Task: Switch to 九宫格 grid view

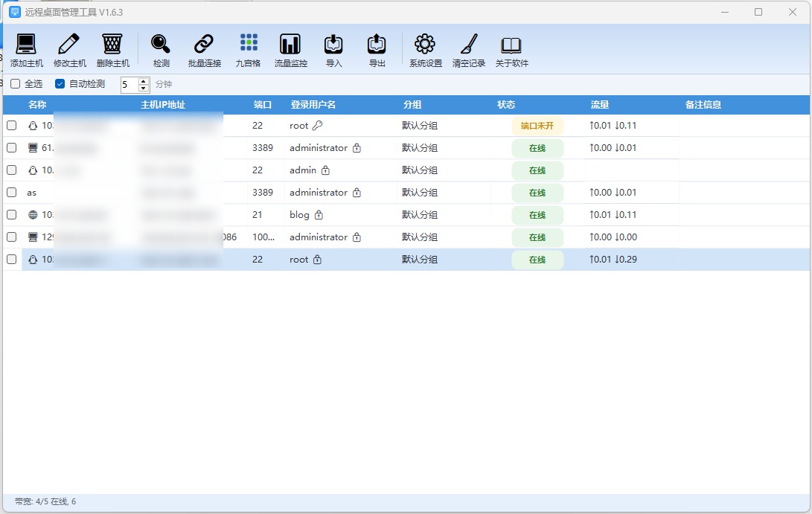Action: coord(248,50)
